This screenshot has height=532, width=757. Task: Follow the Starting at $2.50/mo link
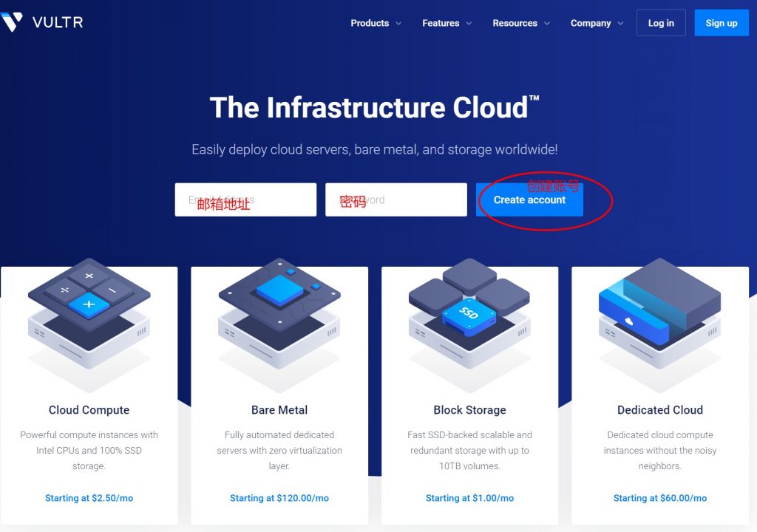[x=89, y=498]
